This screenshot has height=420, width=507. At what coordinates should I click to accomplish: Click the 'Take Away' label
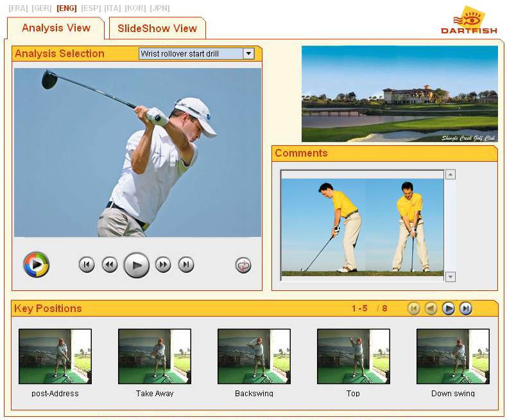point(155,394)
